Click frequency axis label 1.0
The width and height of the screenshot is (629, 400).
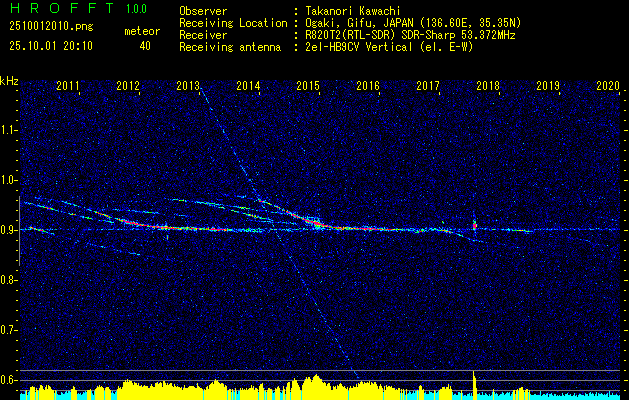[x=8, y=180]
